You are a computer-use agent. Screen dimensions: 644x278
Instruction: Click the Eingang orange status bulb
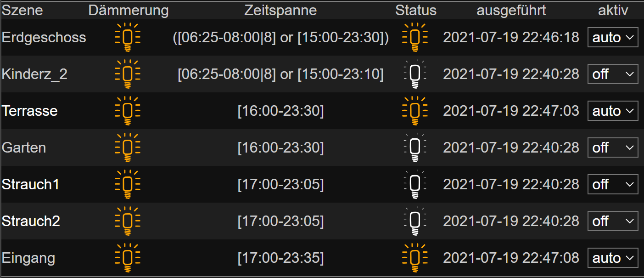[414, 258]
